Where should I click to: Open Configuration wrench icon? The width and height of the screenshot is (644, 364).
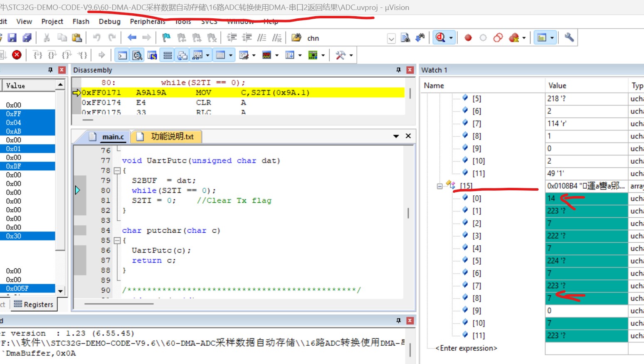tap(569, 38)
